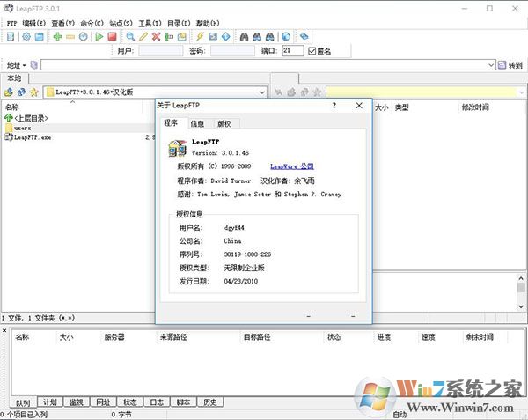
Task: Click the lightning bolt quick connect icon
Action: 199,37
